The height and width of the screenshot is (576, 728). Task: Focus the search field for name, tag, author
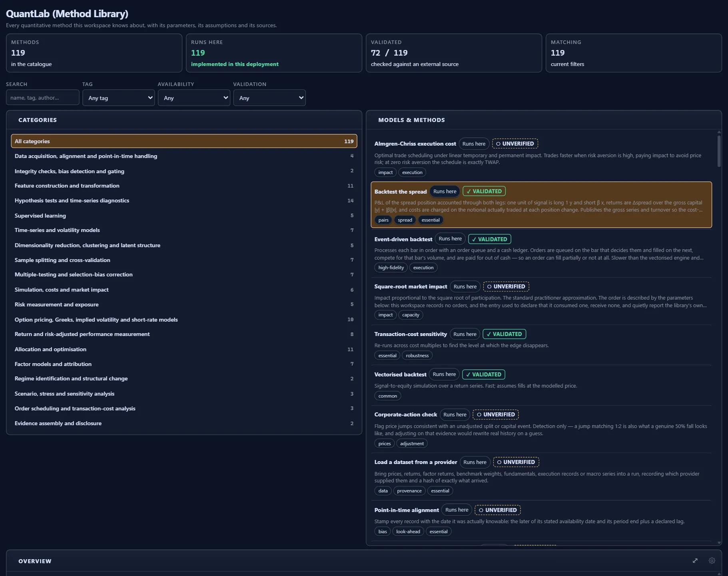click(43, 98)
